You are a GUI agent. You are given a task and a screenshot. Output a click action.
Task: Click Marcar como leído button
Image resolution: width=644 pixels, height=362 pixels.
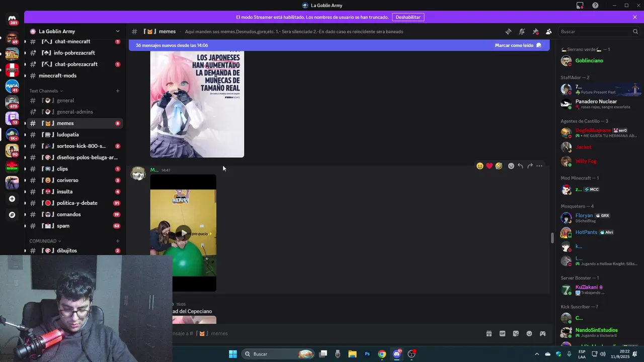click(x=518, y=45)
